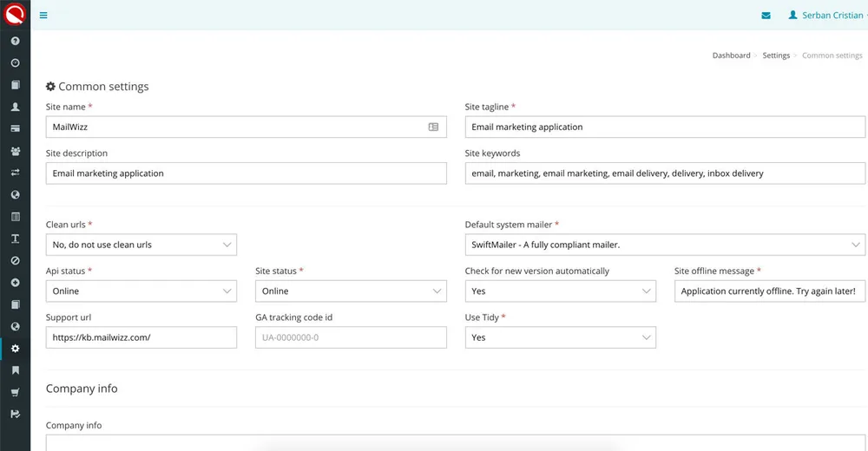Viewport: 868px width, 451px height.
Task: Open the ban circle sidebar icon
Action: pyautogui.click(x=16, y=261)
